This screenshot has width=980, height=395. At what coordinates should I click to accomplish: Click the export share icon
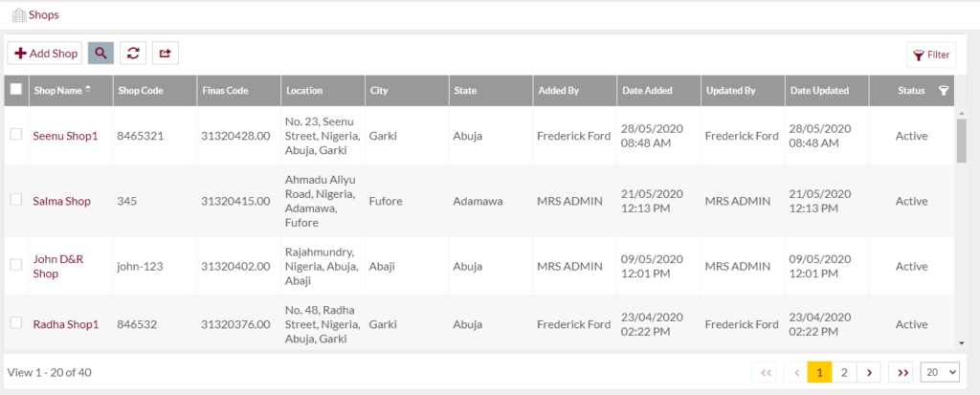tap(165, 54)
